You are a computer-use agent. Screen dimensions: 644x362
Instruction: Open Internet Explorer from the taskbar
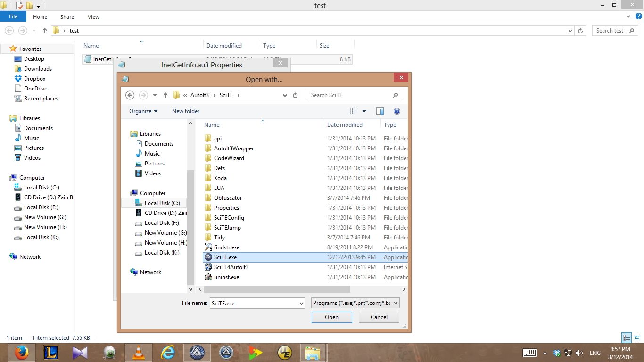[x=168, y=353]
